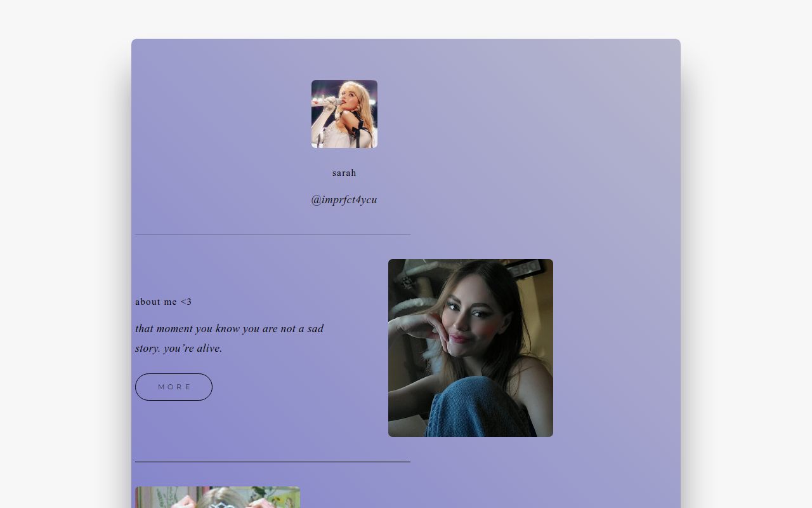Click the dark divider below the MORE button
Screen dimensions: 812x508
272,462
